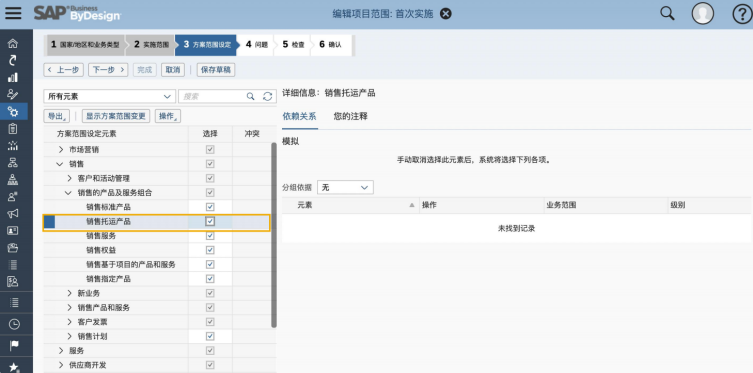Click the 保存草稿 button
The height and width of the screenshot is (373, 753).
pyautogui.click(x=216, y=70)
